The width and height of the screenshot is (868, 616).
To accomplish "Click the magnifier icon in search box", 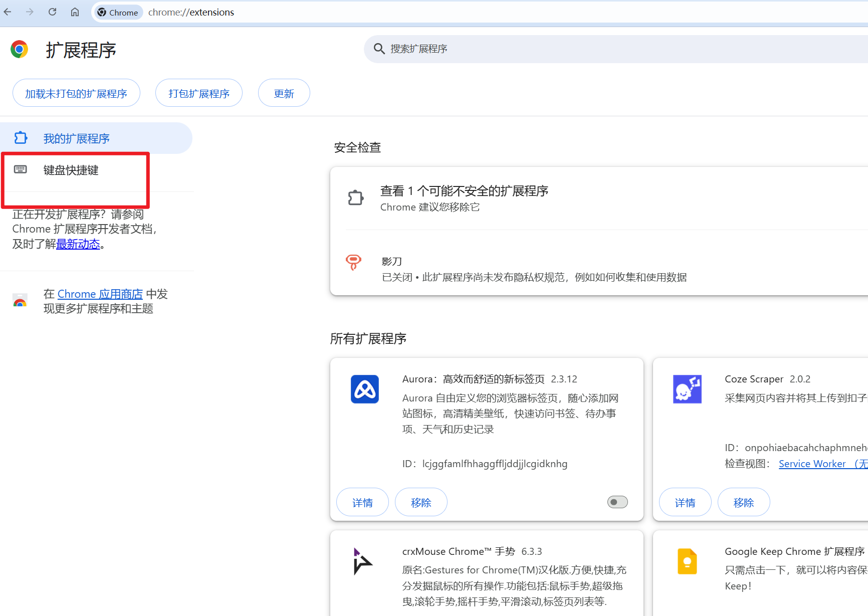I will coord(379,49).
